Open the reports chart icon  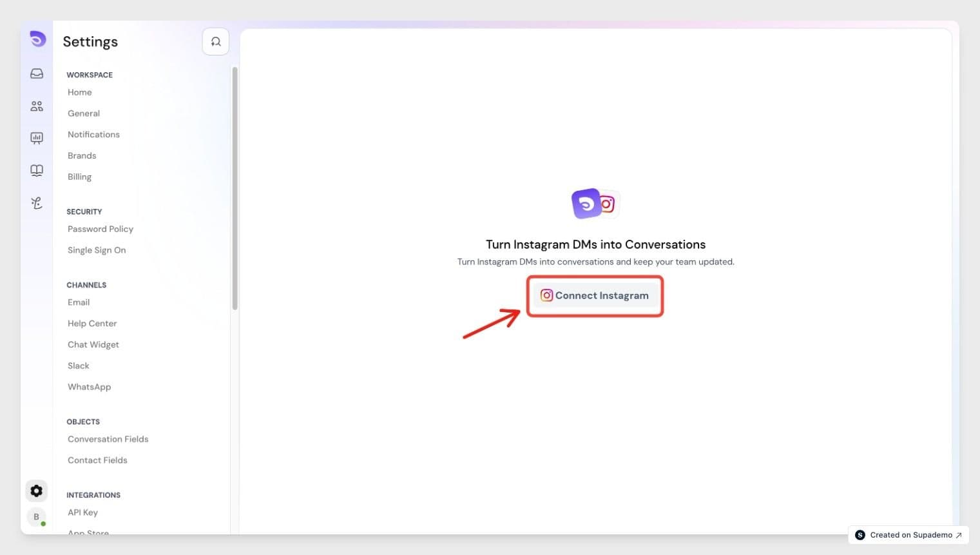[x=37, y=138]
